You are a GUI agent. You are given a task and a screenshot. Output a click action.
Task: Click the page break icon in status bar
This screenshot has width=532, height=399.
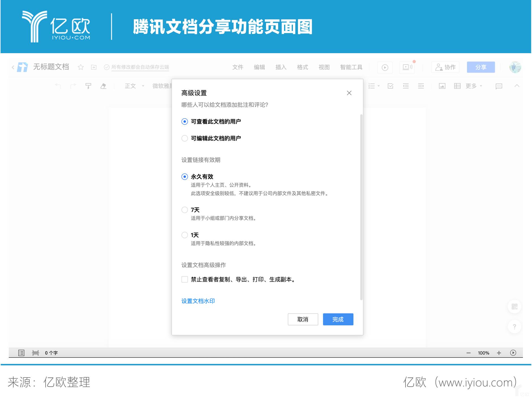tap(35, 353)
